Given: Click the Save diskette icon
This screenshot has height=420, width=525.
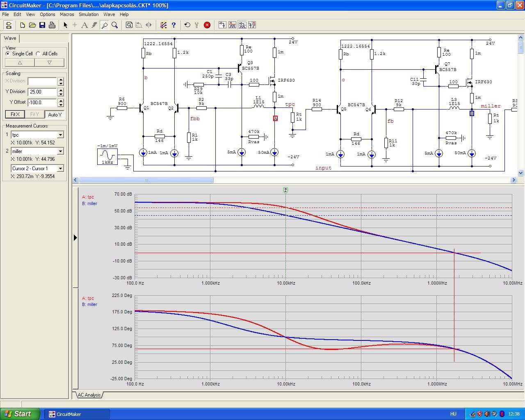Looking at the screenshot, I should point(42,25).
